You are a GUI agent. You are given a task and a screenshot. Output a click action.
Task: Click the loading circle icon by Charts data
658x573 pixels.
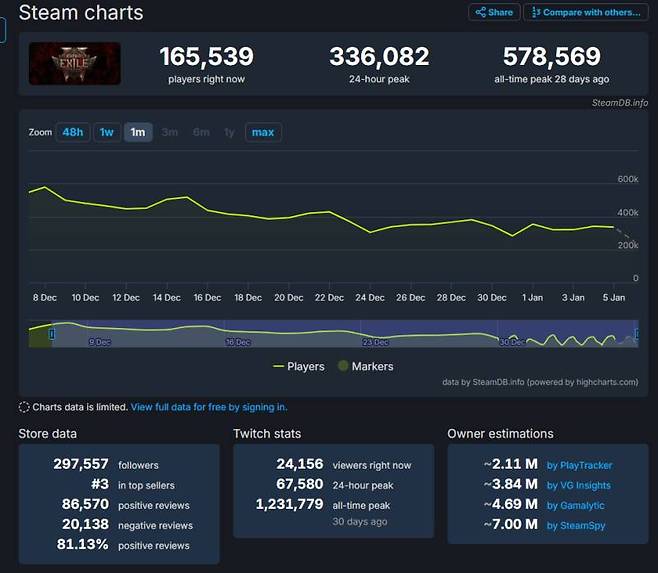point(24,407)
